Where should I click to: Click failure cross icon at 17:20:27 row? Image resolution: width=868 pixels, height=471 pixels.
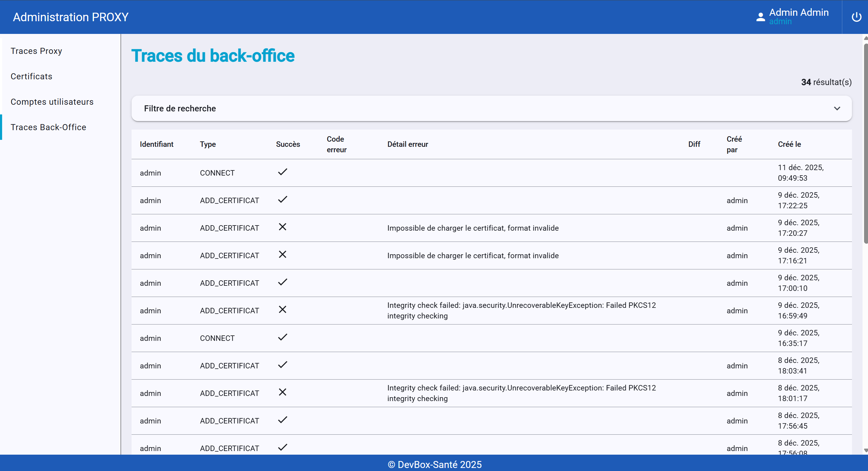point(282,227)
